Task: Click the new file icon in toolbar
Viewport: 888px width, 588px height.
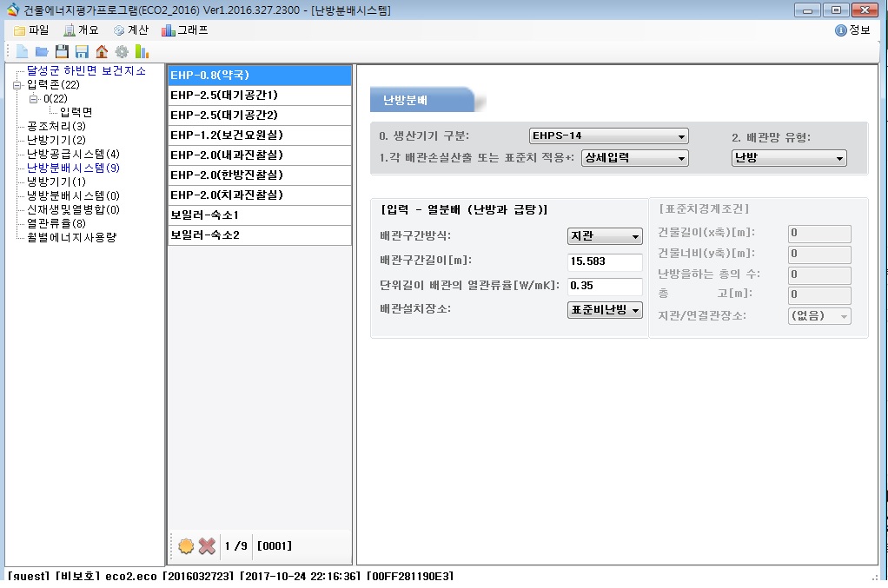Action: tap(21, 51)
